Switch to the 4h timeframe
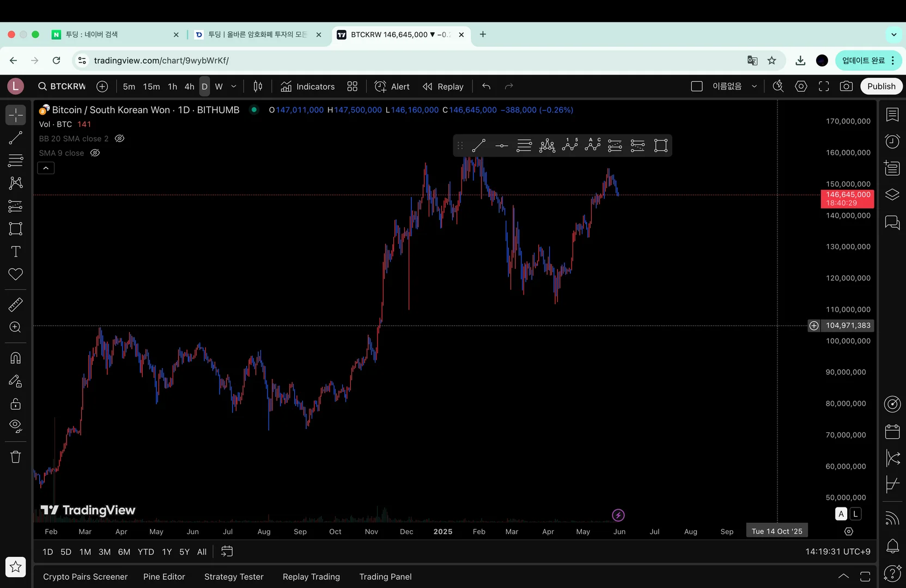The height and width of the screenshot is (588, 906). (190, 87)
